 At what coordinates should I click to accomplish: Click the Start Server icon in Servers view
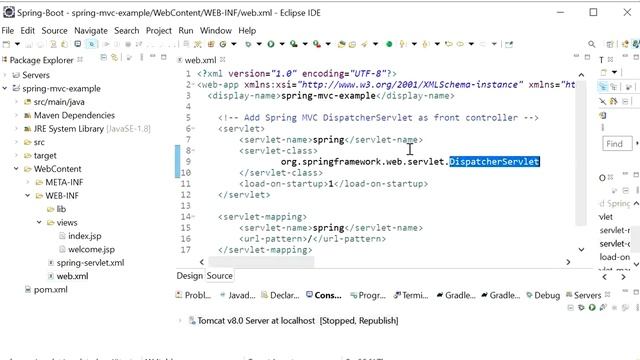[592, 307]
